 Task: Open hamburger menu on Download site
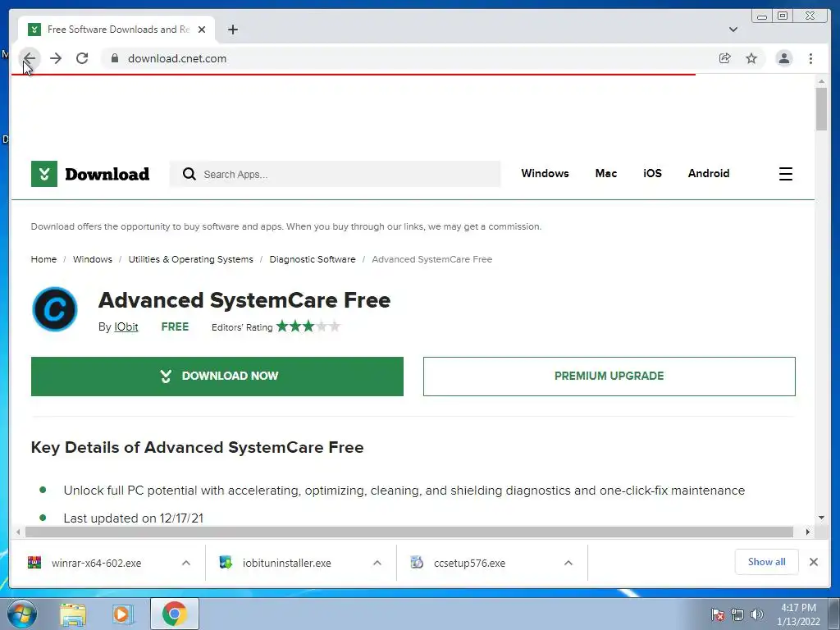point(785,174)
